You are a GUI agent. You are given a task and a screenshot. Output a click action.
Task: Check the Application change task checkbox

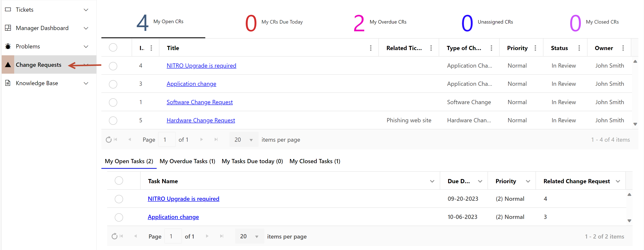119,217
